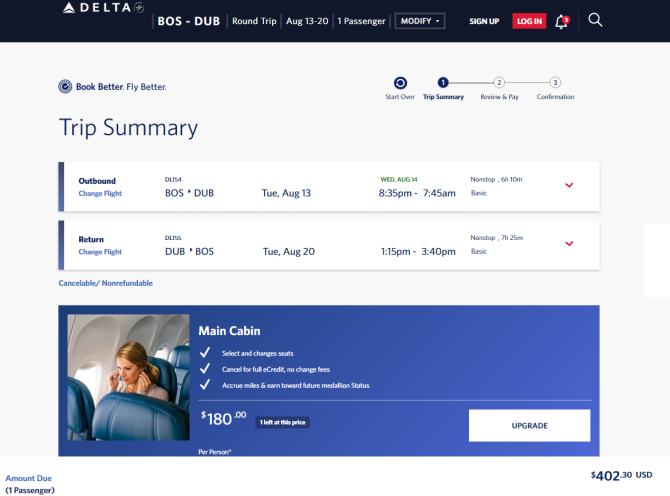670x496 pixels.
Task: Click the Start Over circular arrow icon
Action: (400, 82)
